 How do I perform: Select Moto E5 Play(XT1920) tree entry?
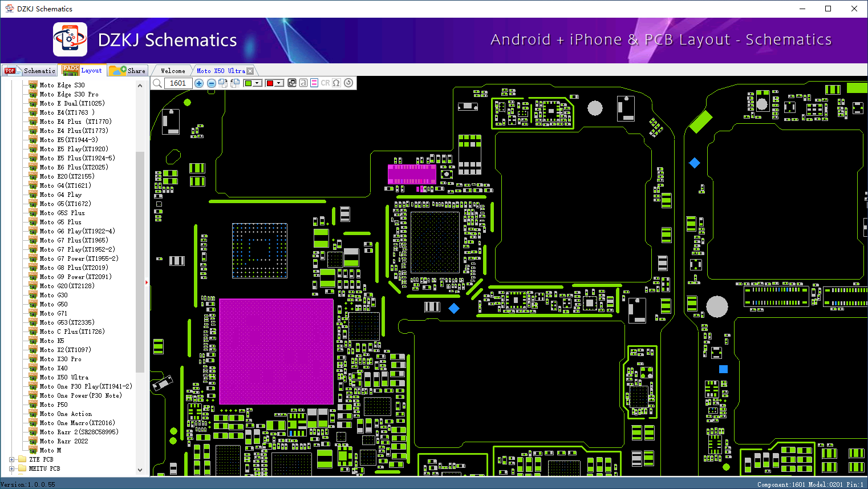(74, 149)
